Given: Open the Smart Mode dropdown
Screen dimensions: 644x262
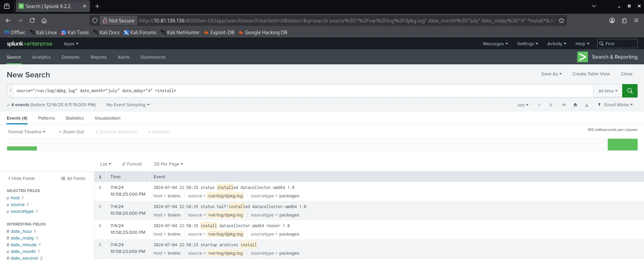Looking at the screenshot, I should (615, 105).
